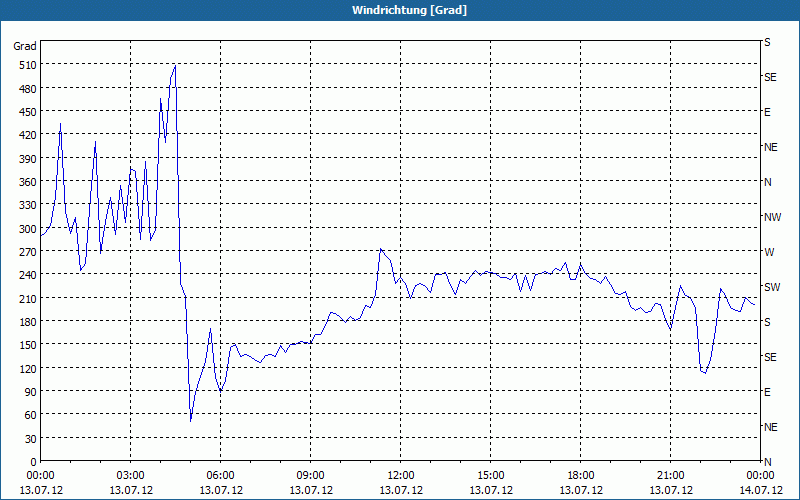Pick the 360 y-axis value

tap(28, 182)
